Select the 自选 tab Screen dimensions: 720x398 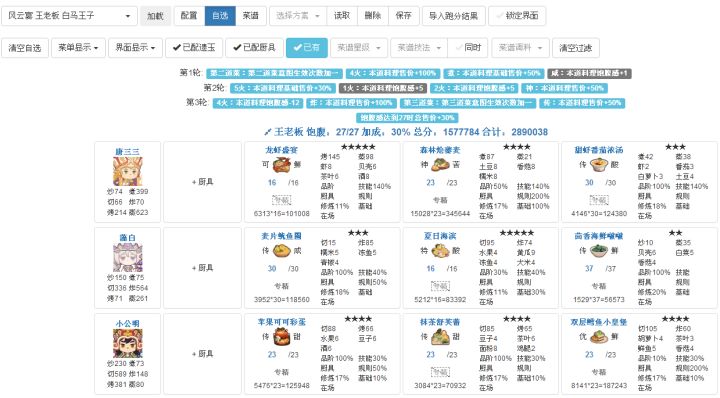pos(220,16)
